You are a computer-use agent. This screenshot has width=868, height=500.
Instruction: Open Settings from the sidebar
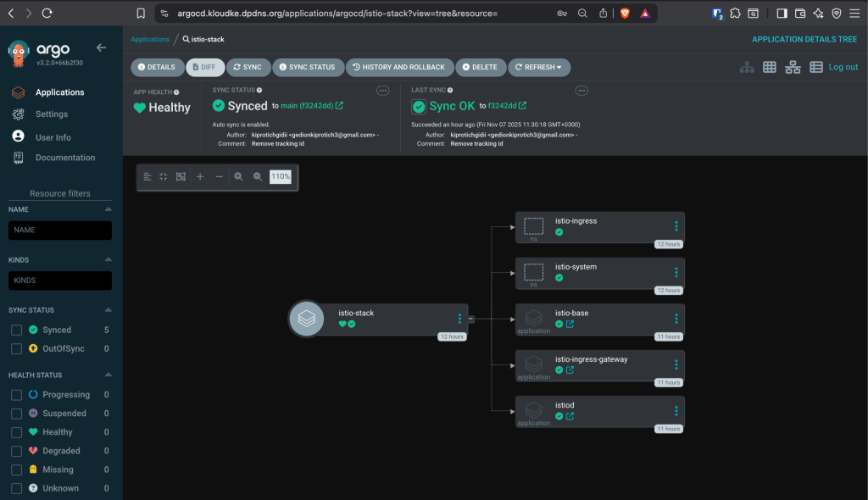point(53,114)
